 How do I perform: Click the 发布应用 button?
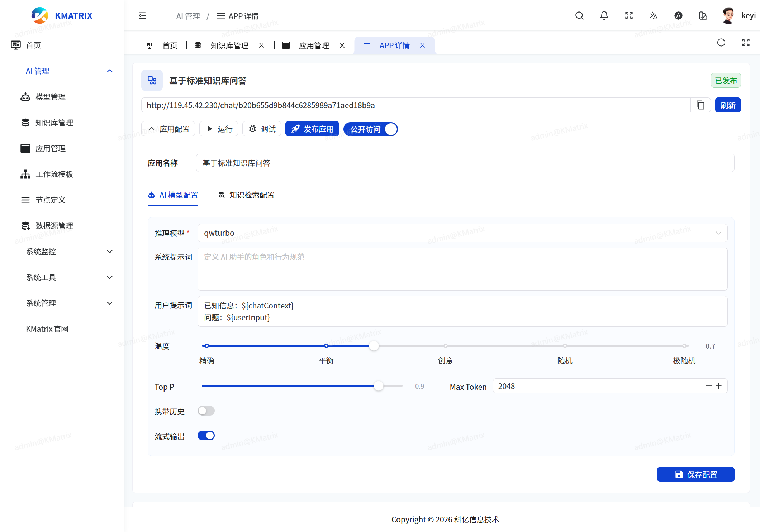point(312,129)
